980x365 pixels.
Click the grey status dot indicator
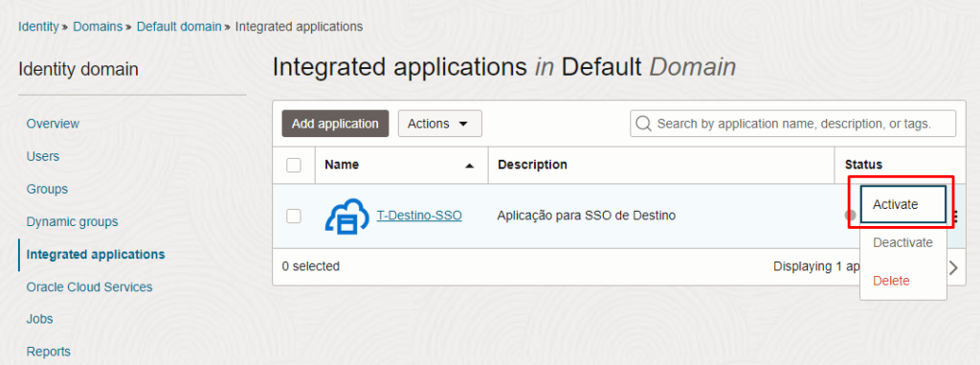pos(851,216)
